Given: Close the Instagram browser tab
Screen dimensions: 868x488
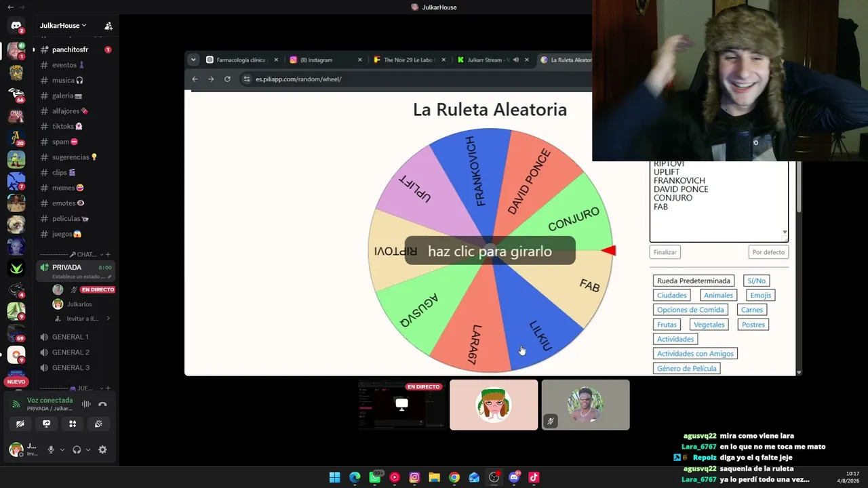Looking at the screenshot, I should tap(360, 60).
